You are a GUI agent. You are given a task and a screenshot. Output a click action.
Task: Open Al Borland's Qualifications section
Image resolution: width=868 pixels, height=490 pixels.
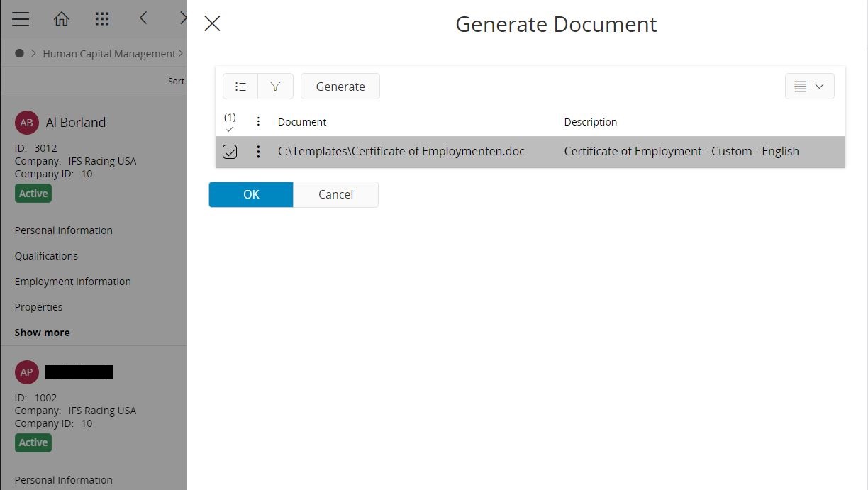point(46,256)
